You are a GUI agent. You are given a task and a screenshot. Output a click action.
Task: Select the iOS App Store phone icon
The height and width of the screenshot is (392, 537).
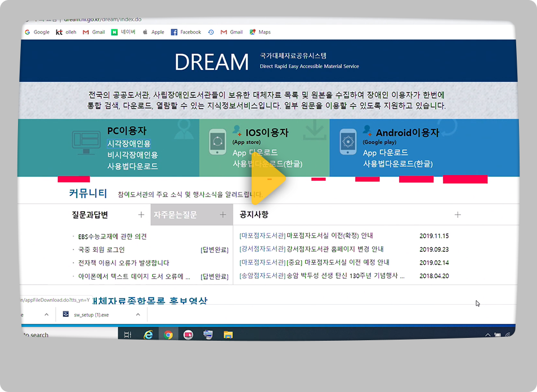[x=218, y=141]
